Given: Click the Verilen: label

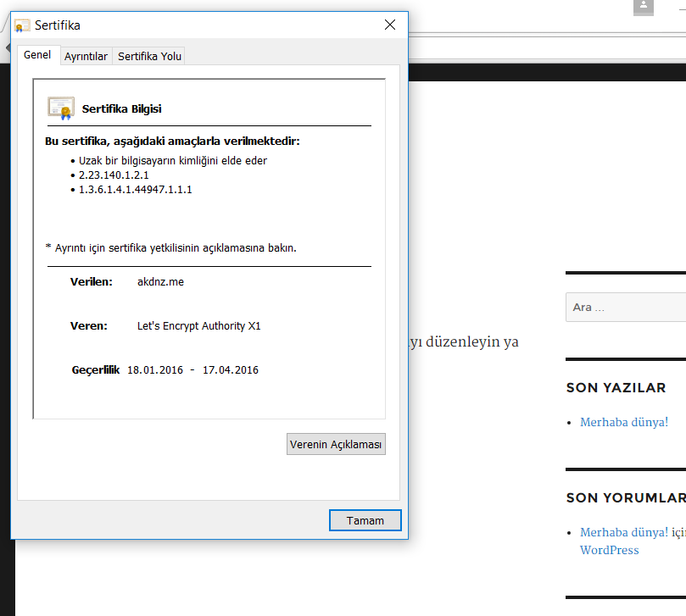Looking at the screenshot, I should [x=91, y=282].
